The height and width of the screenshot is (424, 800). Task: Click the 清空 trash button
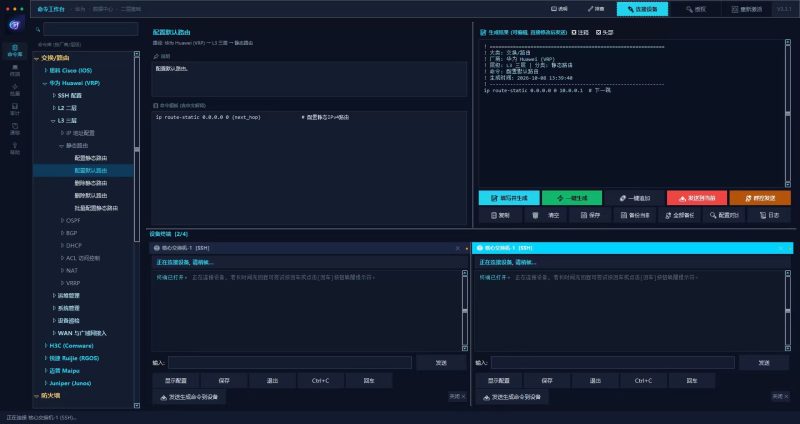coord(545,215)
